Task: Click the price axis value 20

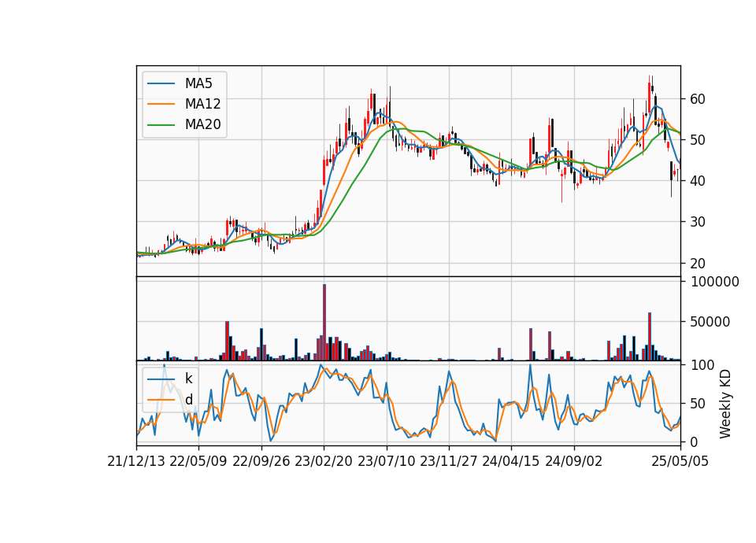Action: pos(697,264)
